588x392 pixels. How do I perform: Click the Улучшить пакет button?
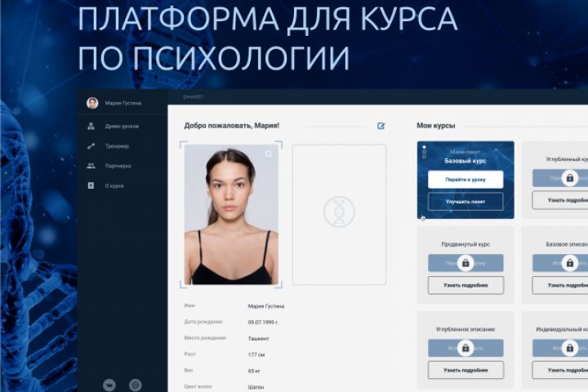pyautogui.click(x=465, y=202)
